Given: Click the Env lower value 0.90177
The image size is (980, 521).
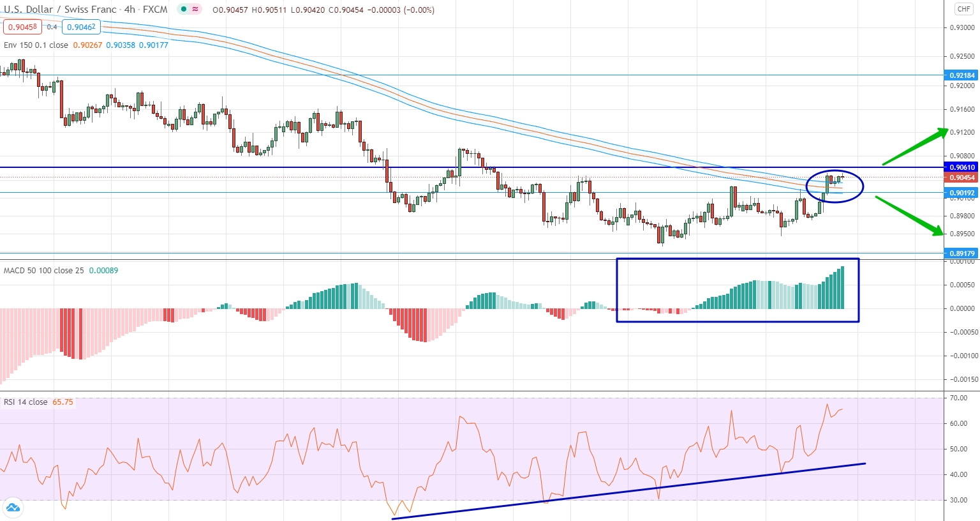Looking at the screenshot, I should 154,45.
